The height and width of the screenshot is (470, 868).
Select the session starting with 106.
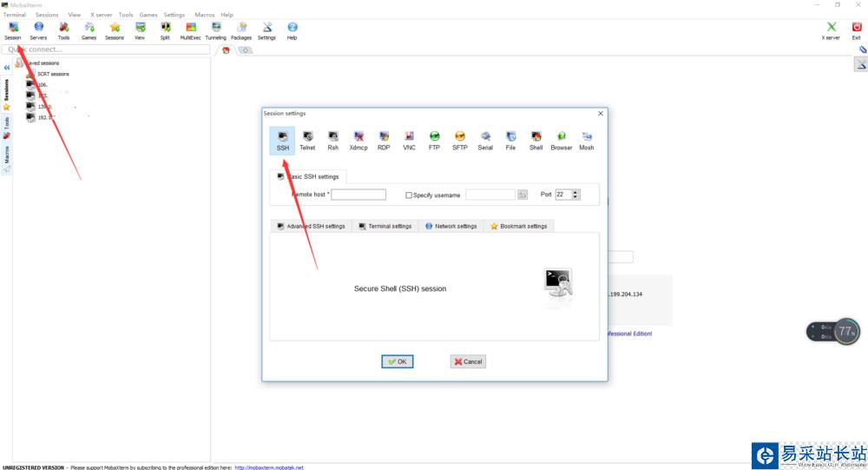[x=37, y=85]
